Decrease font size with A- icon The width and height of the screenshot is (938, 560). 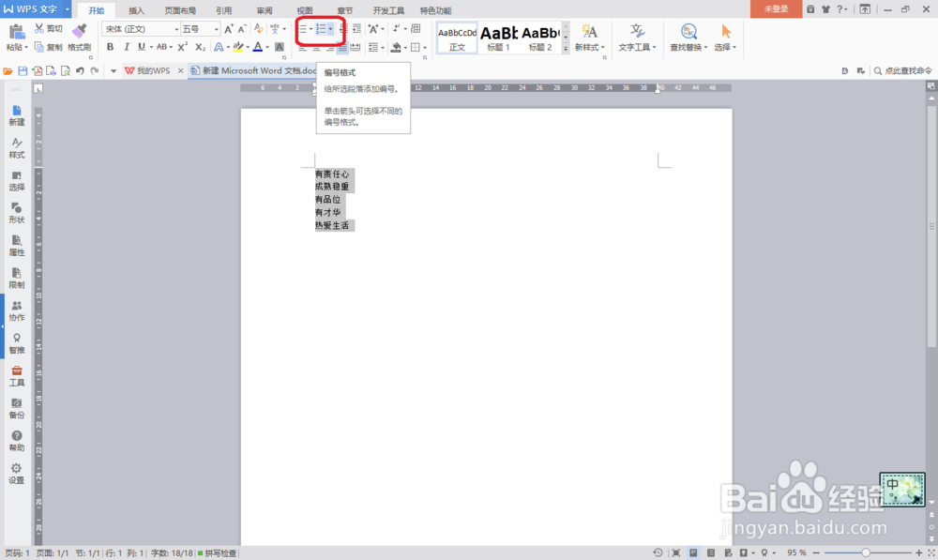click(242, 29)
